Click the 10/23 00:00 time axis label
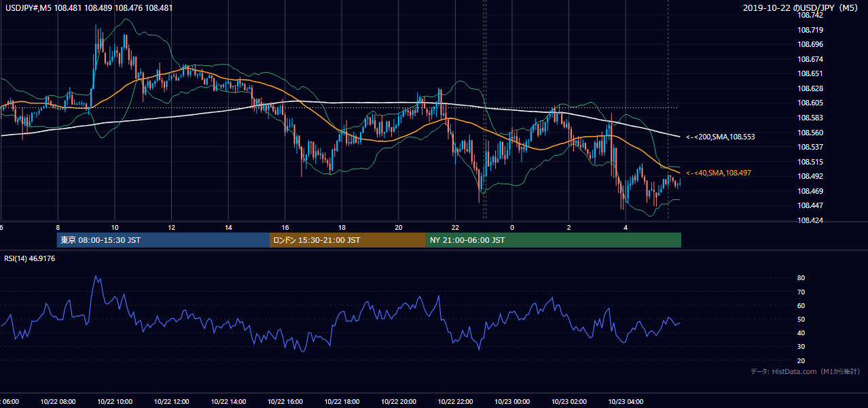The height and width of the screenshot is (408, 868). tap(512, 402)
